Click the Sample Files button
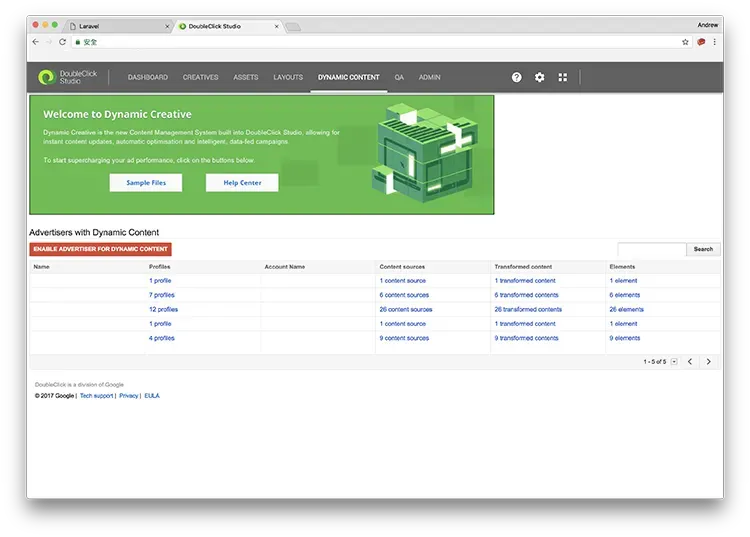 pos(146,183)
